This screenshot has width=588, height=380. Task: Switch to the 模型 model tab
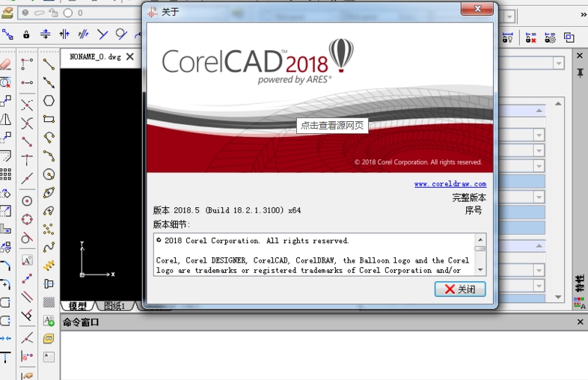[x=77, y=306]
